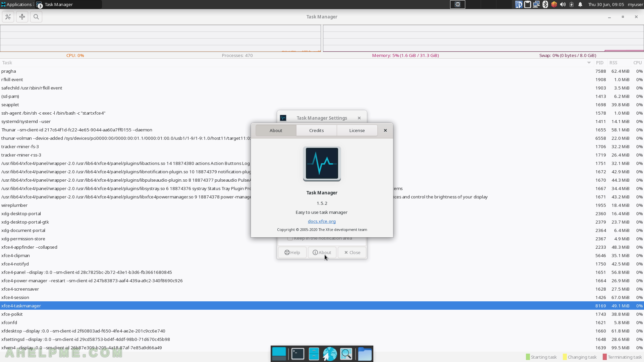Select the pragha process row
Viewport: 644px width, 362px height.
(322, 71)
